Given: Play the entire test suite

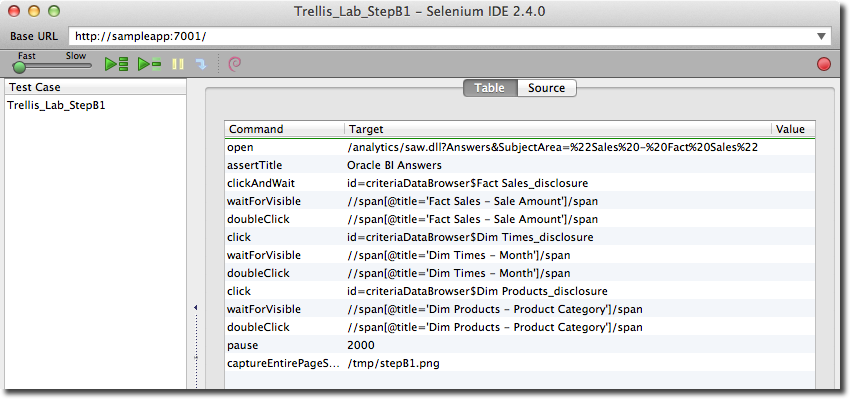Looking at the screenshot, I should click(x=117, y=65).
